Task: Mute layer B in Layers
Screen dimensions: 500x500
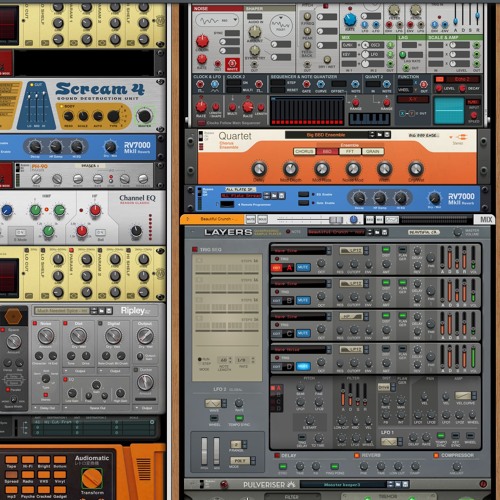Action: tap(303, 300)
